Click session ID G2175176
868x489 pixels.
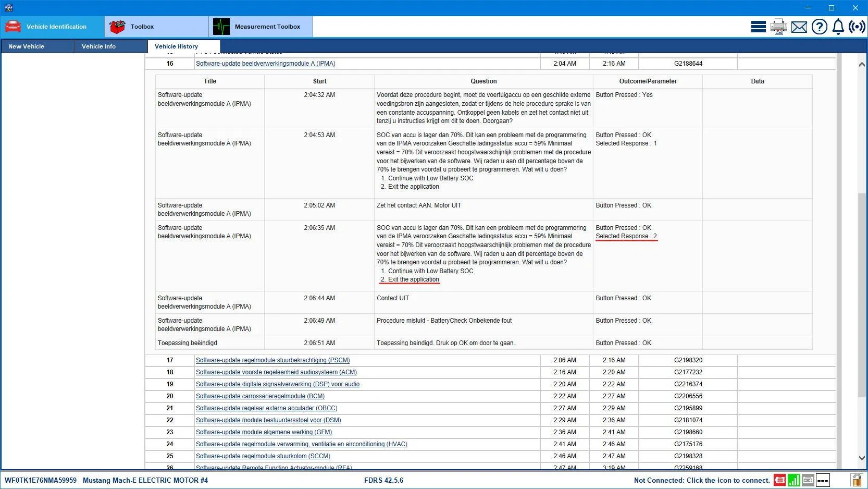click(x=688, y=444)
